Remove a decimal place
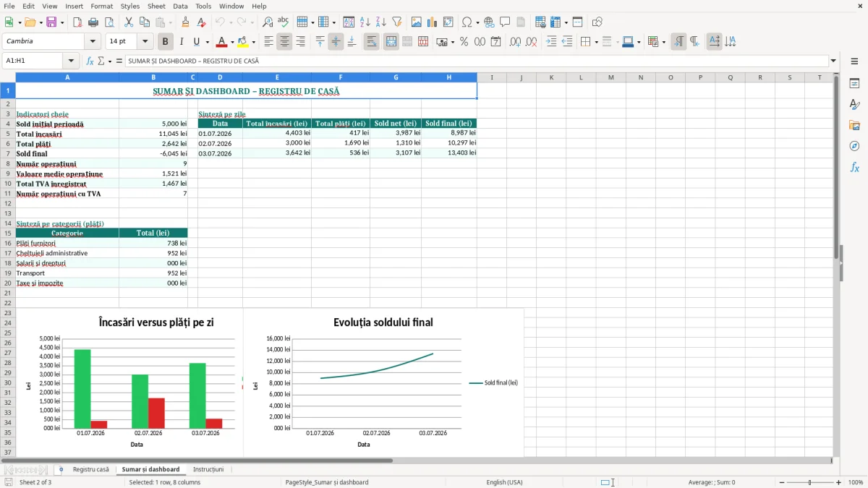The height and width of the screenshot is (488, 868). tap(531, 42)
